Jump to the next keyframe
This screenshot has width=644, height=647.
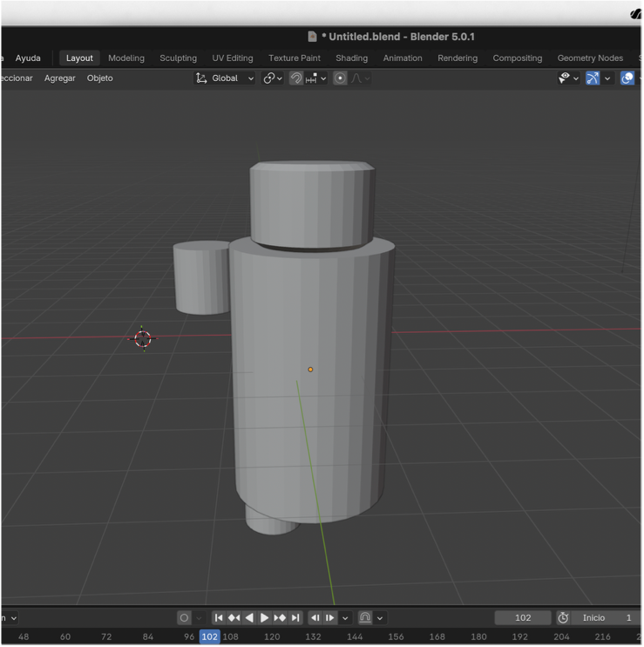point(280,617)
